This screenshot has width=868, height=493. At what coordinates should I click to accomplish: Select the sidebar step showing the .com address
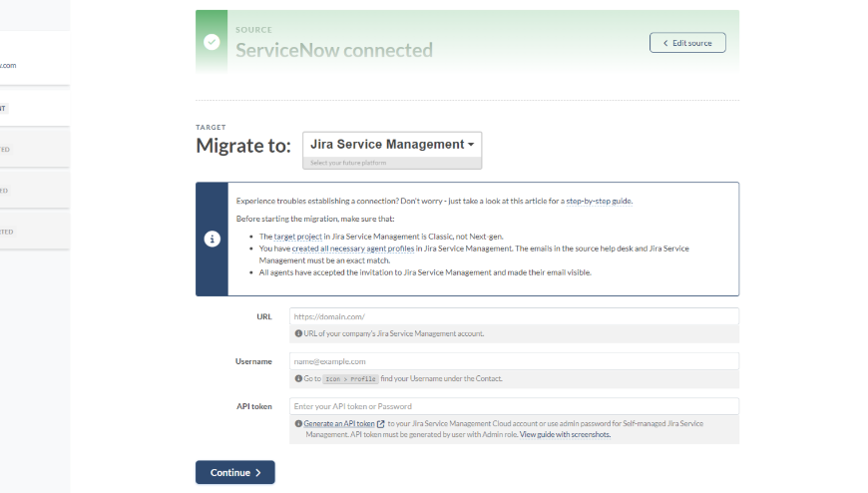coord(30,66)
